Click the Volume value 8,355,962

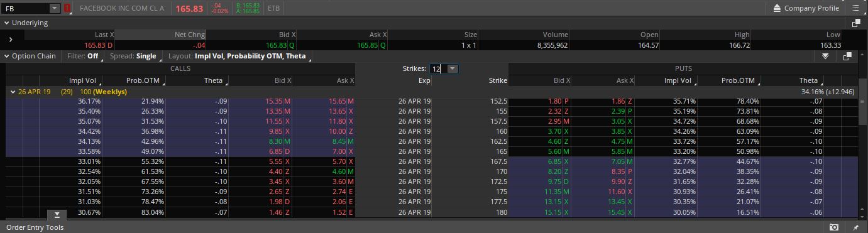[x=552, y=45]
